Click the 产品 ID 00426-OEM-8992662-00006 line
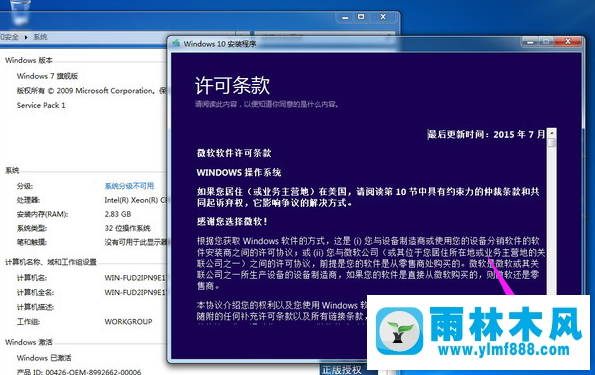Image resolution: width=595 pixels, height=375 pixels. pos(79,372)
